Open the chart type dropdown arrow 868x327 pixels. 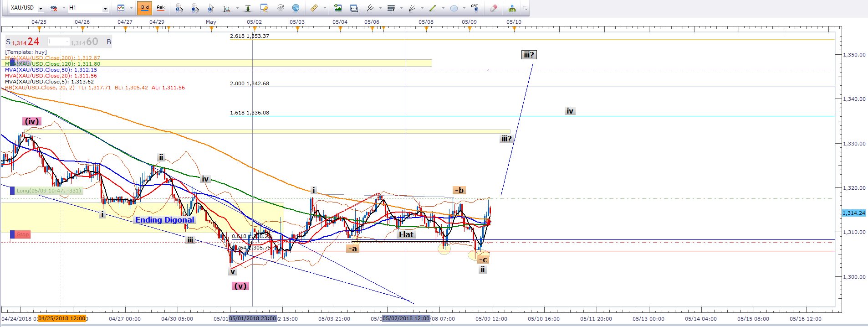131,8
